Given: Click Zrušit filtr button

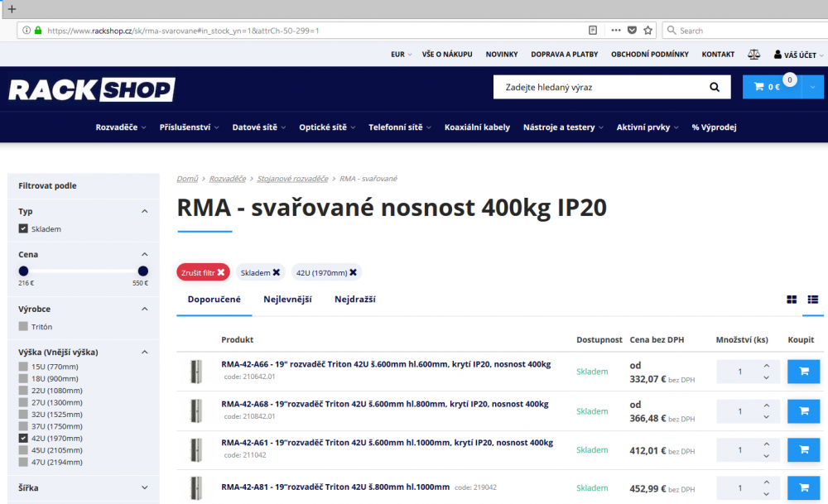Looking at the screenshot, I should click(x=204, y=272).
